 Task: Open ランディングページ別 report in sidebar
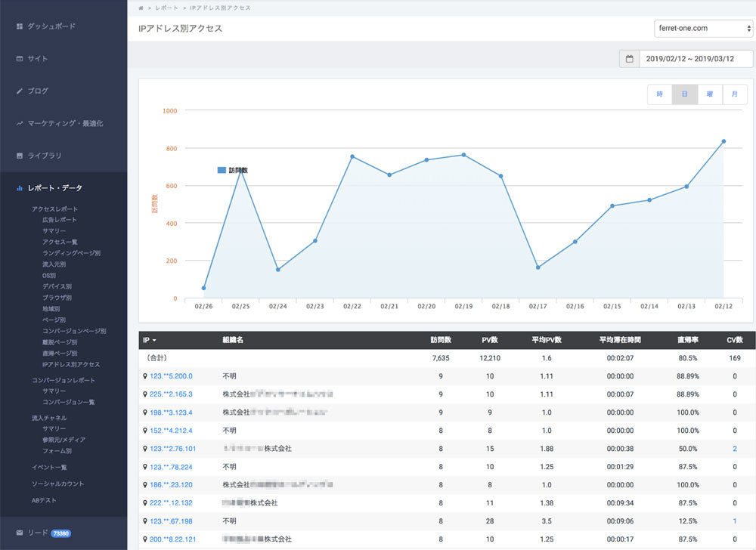coord(71,253)
